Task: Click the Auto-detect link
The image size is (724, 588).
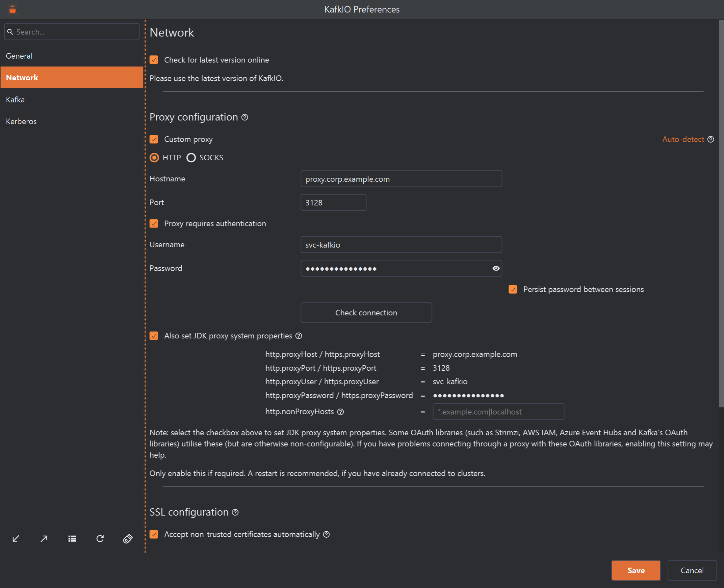Action: tap(683, 139)
